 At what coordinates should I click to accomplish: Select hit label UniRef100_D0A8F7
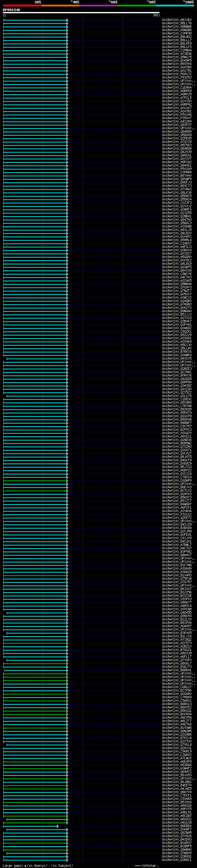pos(176,829)
